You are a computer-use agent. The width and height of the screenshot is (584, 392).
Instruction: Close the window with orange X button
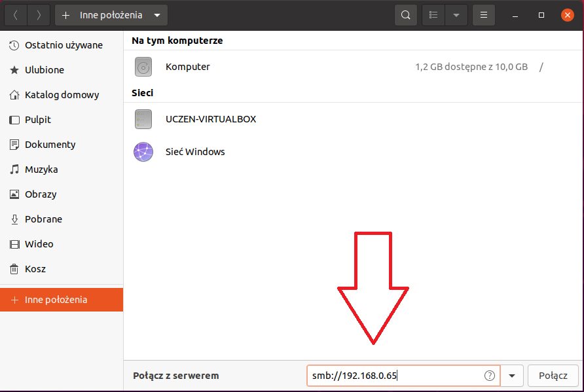[568, 15]
